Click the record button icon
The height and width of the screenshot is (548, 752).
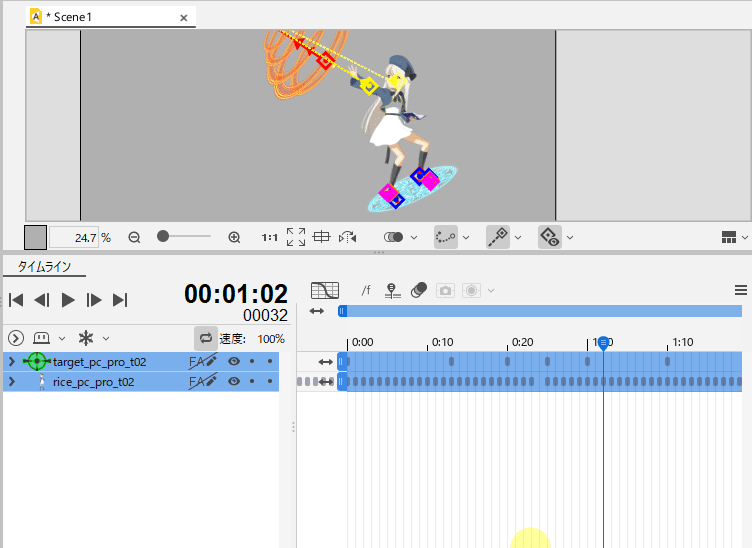471,291
